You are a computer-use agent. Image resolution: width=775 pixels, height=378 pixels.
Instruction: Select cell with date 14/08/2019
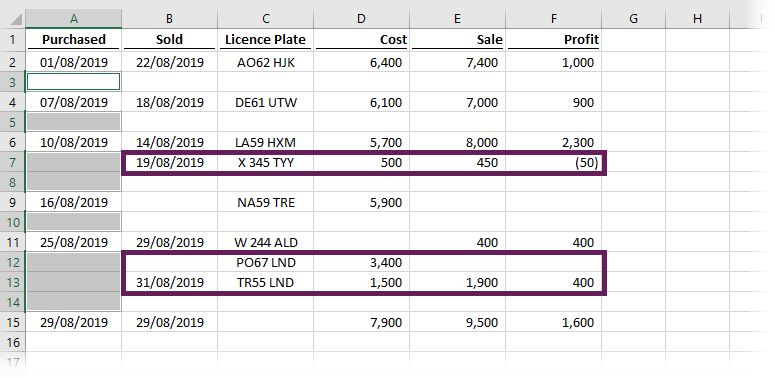pyautogui.click(x=169, y=142)
